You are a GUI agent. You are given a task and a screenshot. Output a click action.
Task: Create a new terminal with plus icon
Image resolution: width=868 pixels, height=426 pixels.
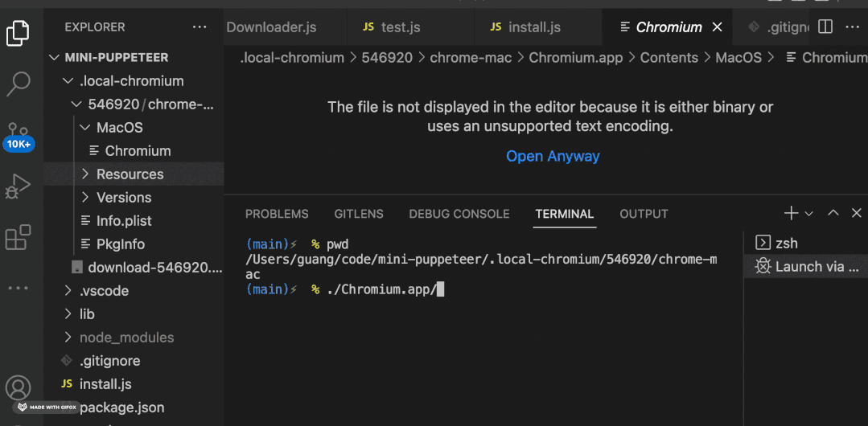click(x=791, y=213)
